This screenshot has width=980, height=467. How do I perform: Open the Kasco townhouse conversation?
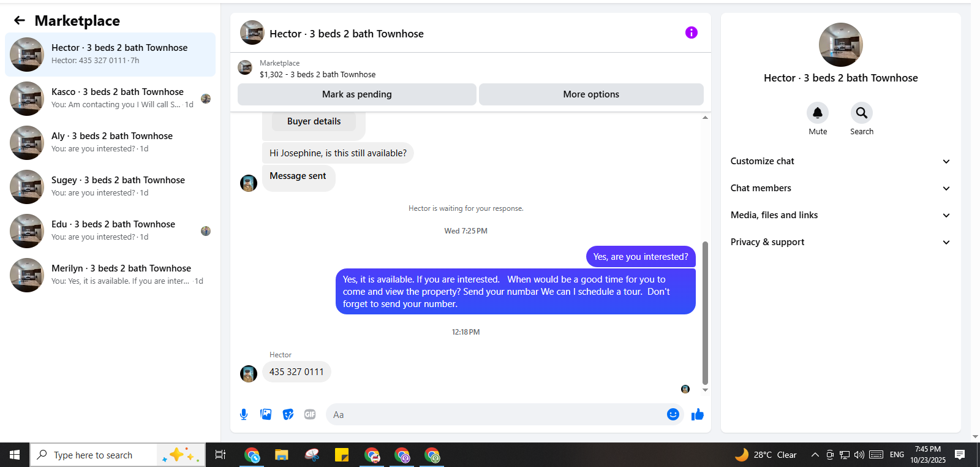point(110,99)
